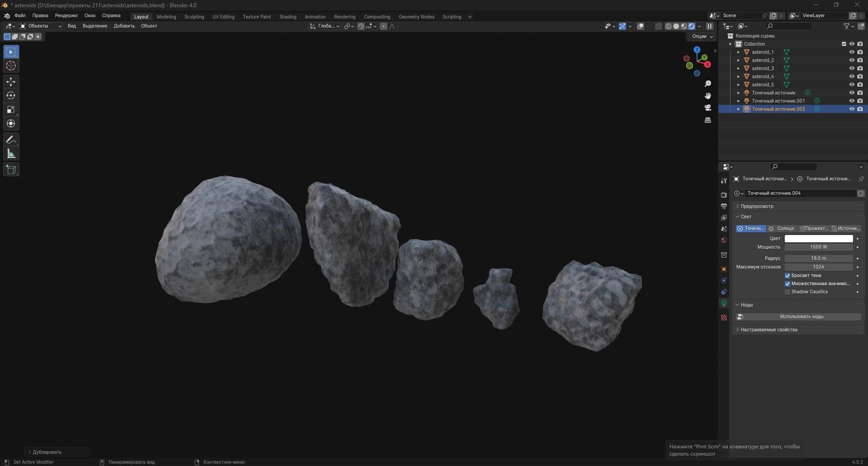
Task: Select the Annotate tool
Action: tap(11, 140)
